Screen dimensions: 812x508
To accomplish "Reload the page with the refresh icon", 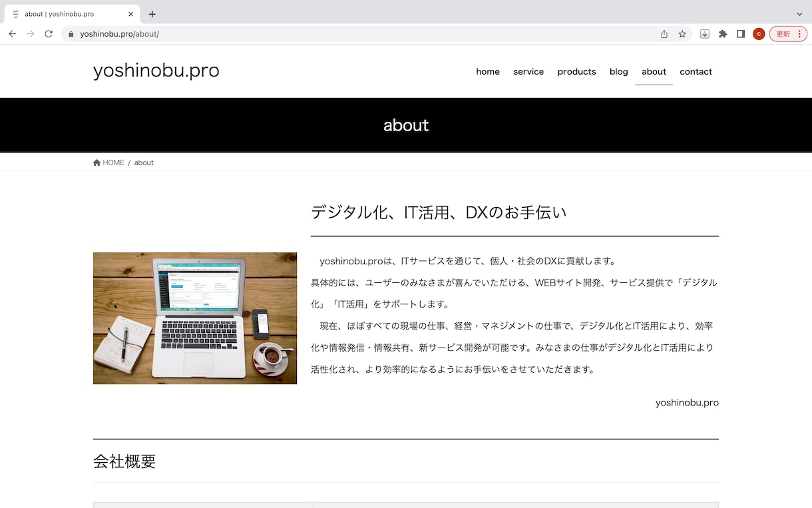I will click(49, 34).
